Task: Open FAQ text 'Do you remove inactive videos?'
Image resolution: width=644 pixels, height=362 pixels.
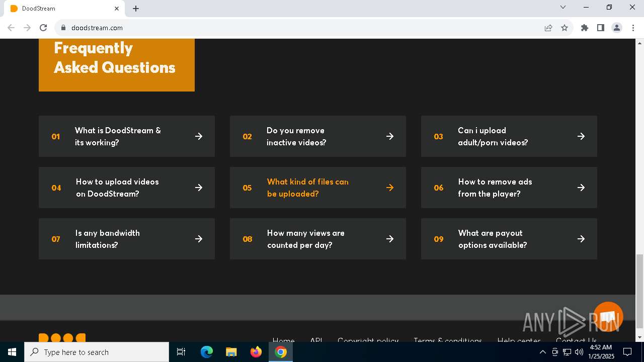Action: [x=296, y=136]
